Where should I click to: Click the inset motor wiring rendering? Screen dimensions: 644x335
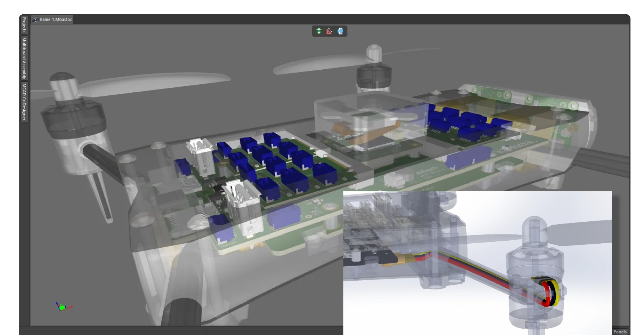click(x=478, y=263)
